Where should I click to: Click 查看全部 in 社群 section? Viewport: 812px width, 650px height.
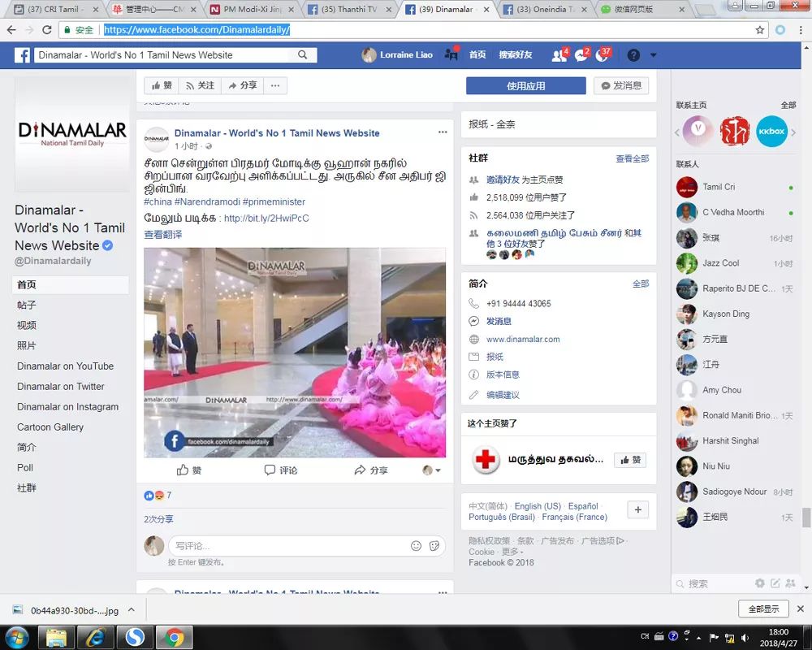(x=632, y=158)
